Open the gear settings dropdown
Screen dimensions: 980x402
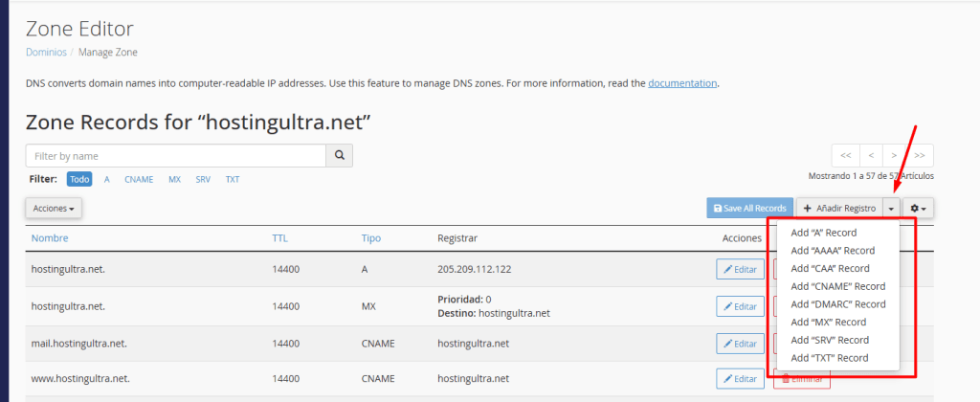click(918, 208)
